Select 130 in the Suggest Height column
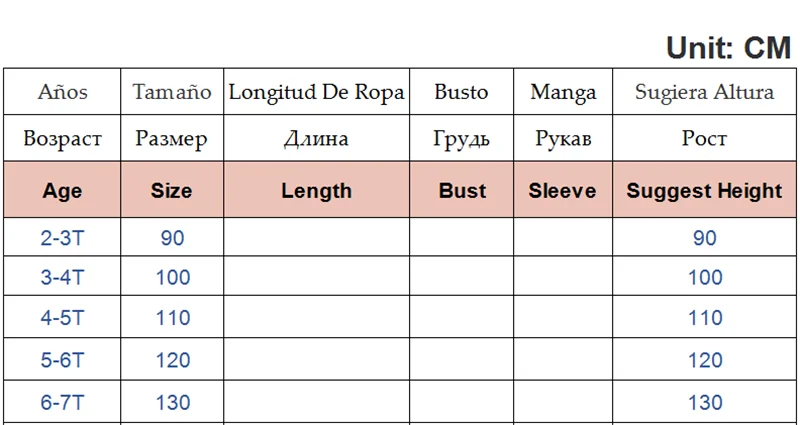Image resolution: width=800 pixels, height=425 pixels. tap(705, 402)
